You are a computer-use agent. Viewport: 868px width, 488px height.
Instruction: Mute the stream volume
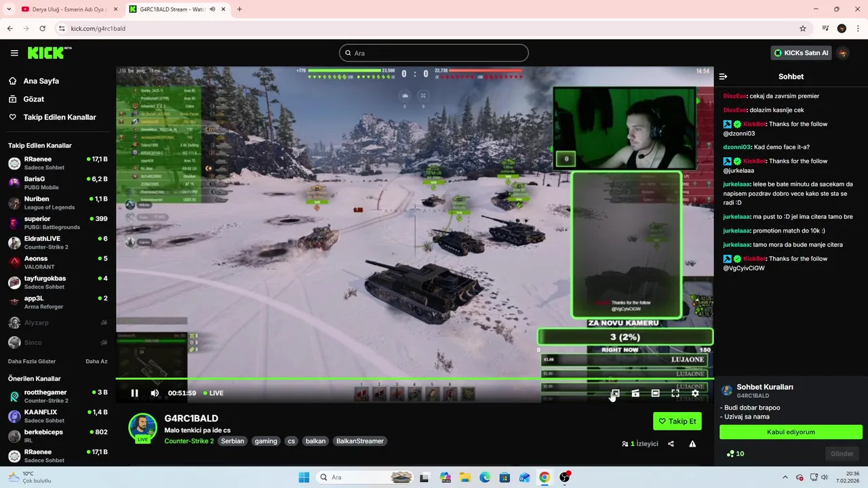155,393
